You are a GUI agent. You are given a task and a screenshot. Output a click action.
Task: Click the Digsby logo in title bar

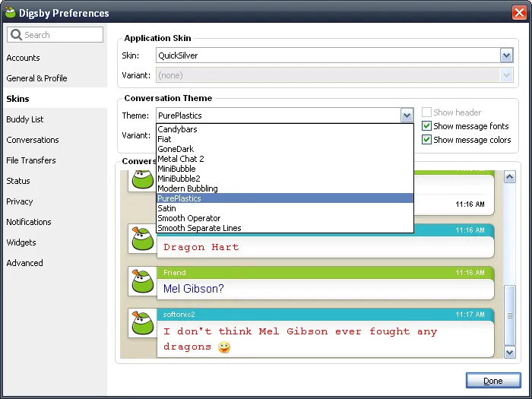[x=11, y=13]
